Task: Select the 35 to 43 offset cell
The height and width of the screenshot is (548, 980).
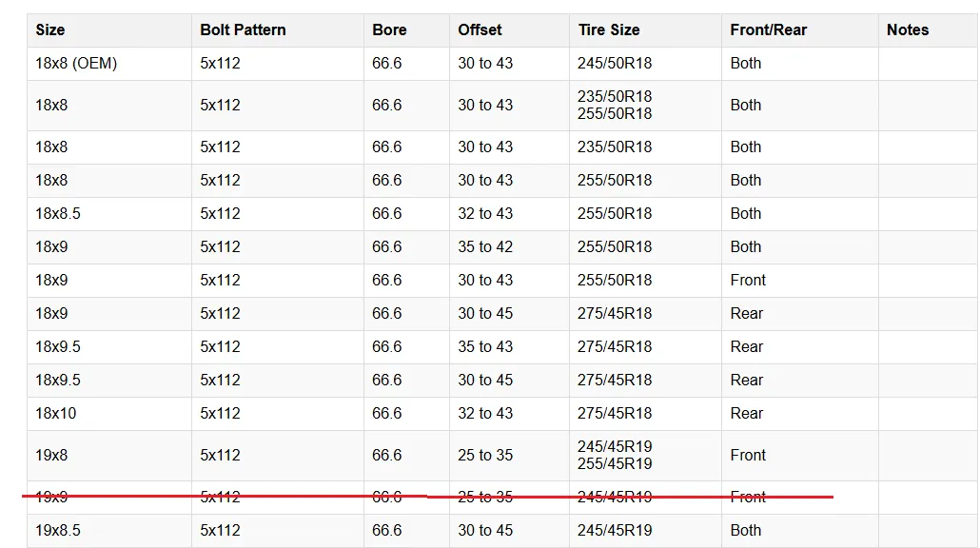Action: click(485, 346)
